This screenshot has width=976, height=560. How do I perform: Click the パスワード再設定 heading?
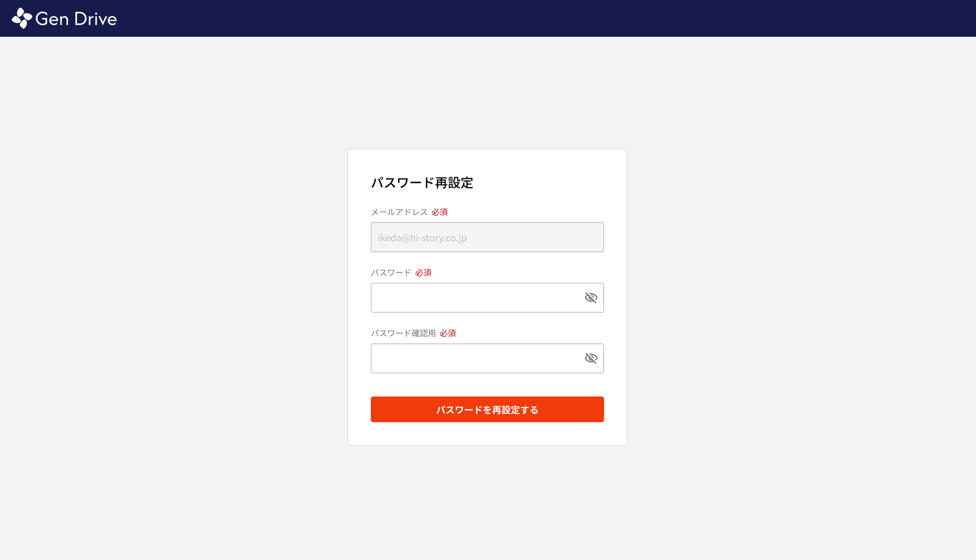[x=422, y=183]
